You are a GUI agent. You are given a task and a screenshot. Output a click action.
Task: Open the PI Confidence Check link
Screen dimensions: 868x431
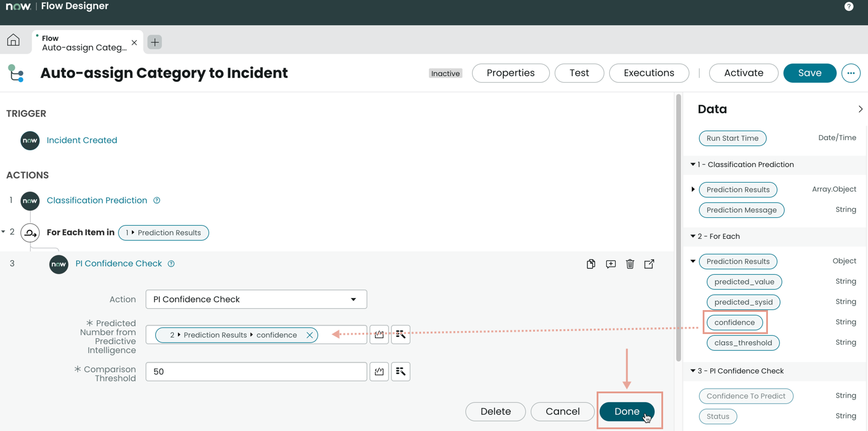119,264
